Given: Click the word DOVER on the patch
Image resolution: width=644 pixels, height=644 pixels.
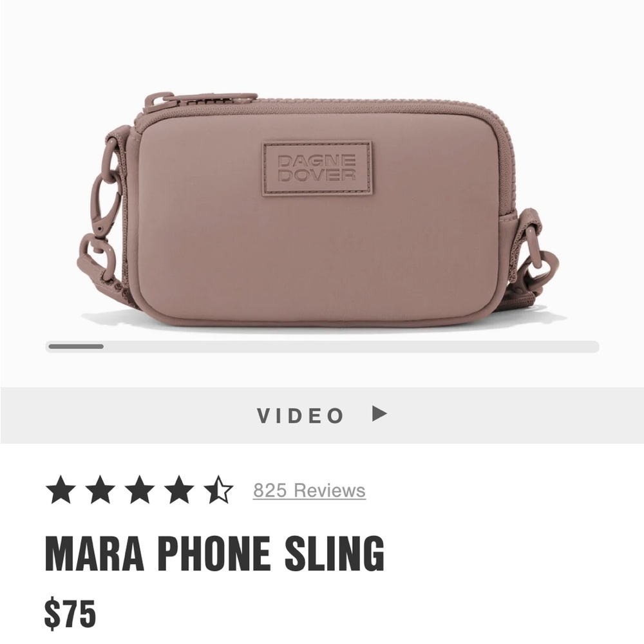Looking at the screenshot, I should 317,175.
